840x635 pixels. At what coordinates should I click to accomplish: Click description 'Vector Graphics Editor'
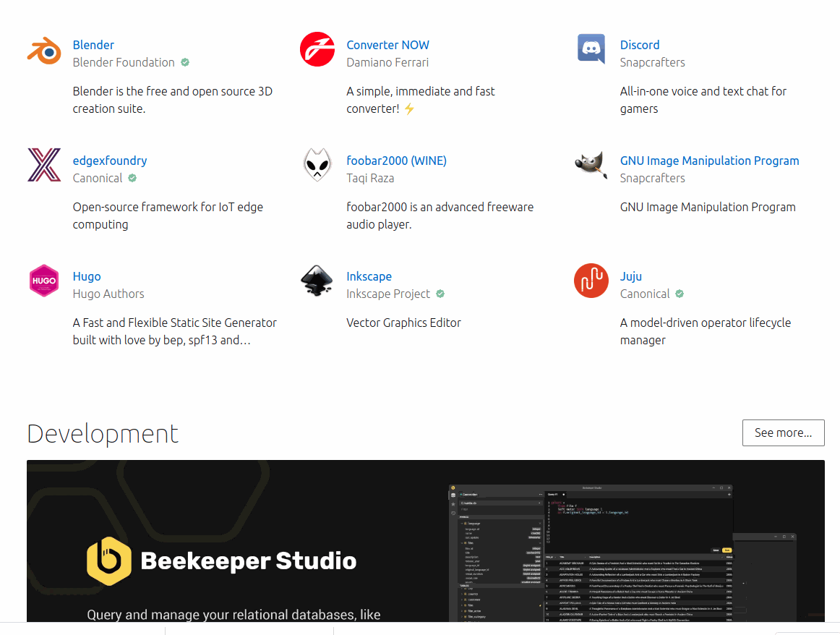[x=404, y=323]
